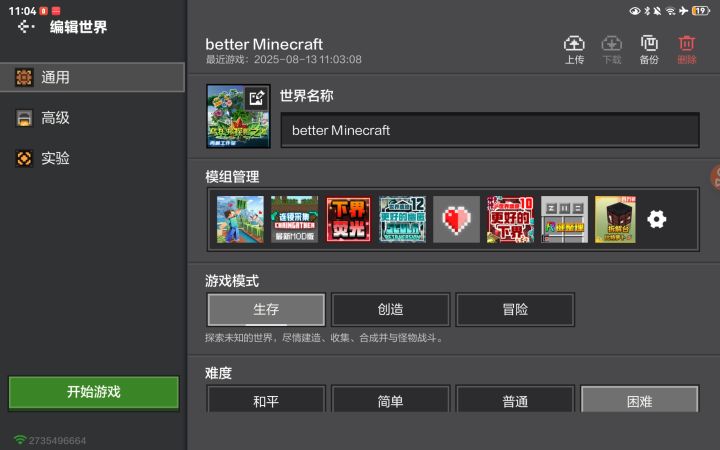Change the world cover image thumbnail
Viewport: 720px width, 450px height.
[x=238, y=116]
